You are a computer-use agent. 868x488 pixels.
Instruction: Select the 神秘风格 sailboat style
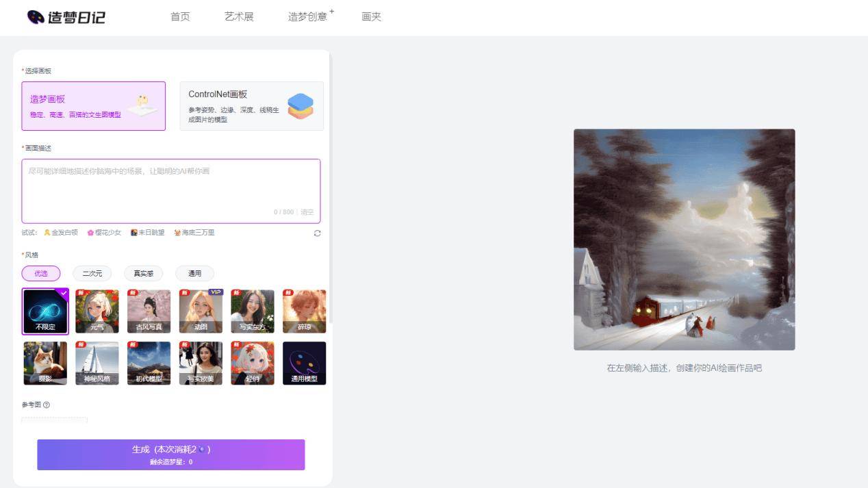point(97,363)
